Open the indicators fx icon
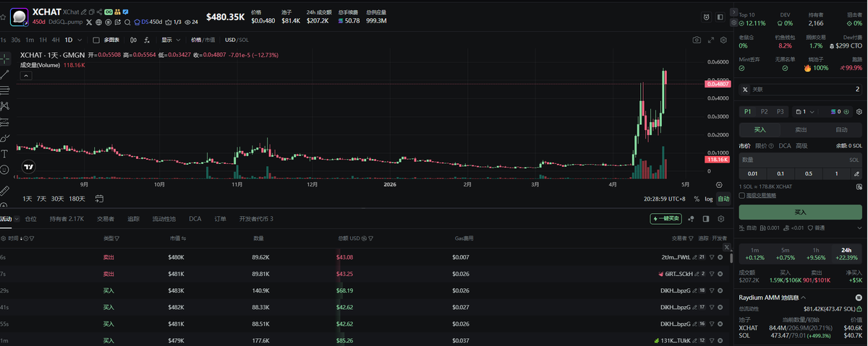This screenshot has height=346, width=868. [147, 40]
